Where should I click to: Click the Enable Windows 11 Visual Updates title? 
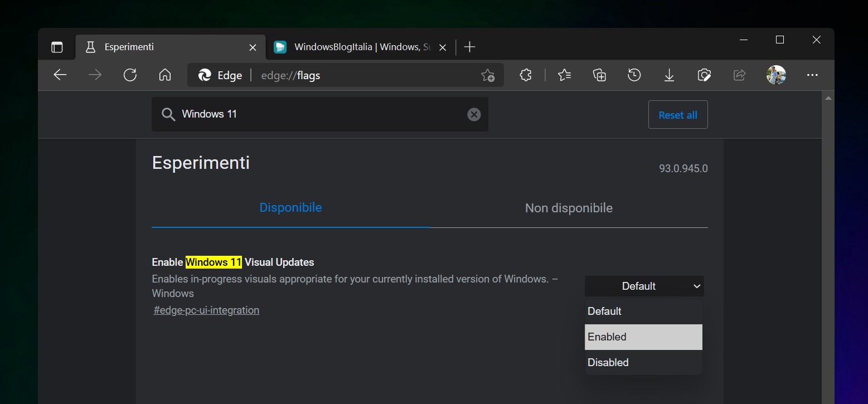point(233,262)
